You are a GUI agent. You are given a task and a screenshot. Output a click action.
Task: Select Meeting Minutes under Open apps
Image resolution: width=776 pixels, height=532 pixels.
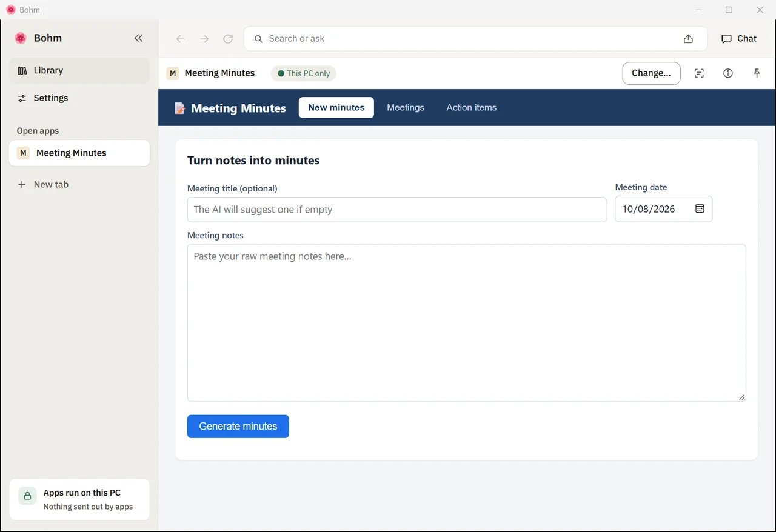79,153
